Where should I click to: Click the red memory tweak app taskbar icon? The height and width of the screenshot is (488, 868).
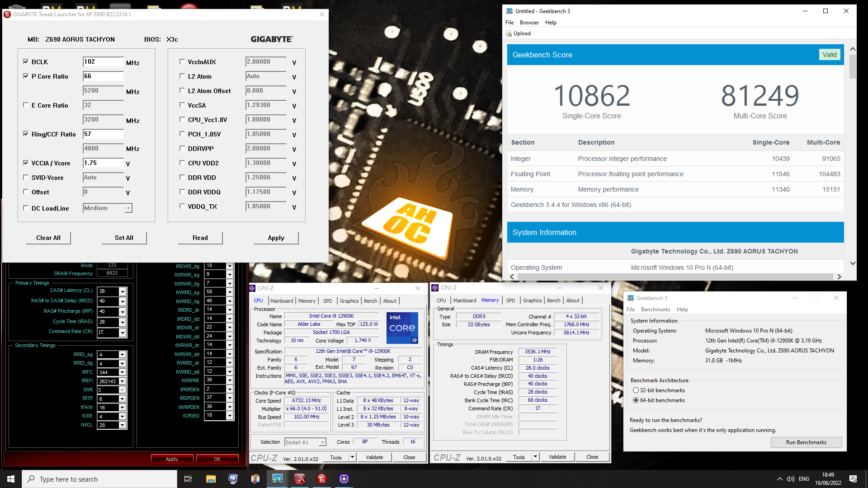[299, 479]
